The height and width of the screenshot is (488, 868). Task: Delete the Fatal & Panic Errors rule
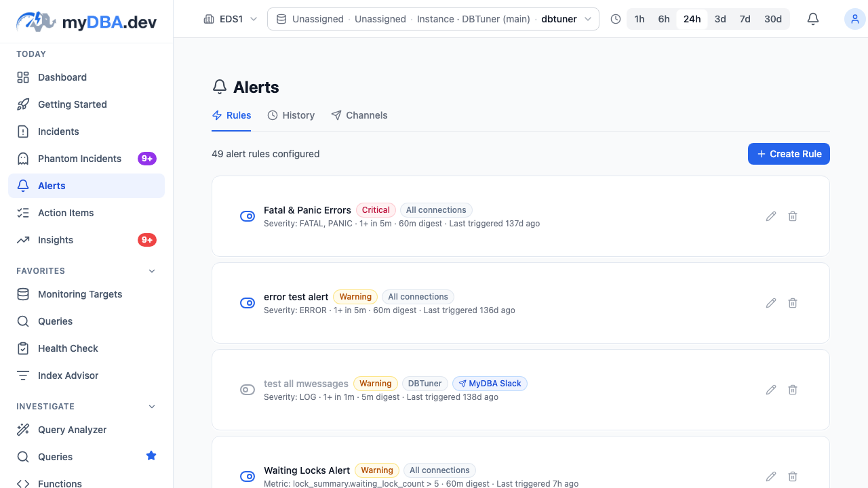793,216
